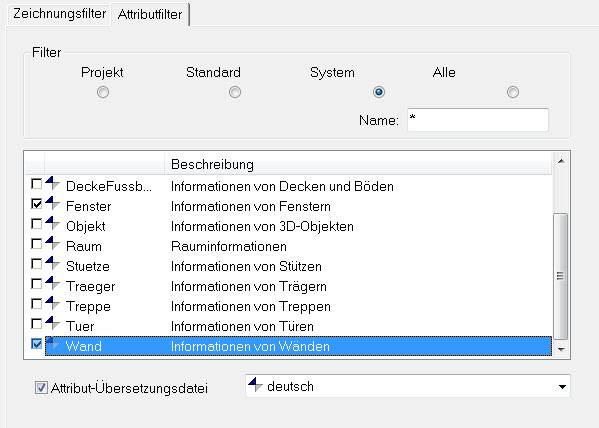The width and height of the screenshot is (599, 428).
Task: Select the Projekt filter radio button
Action: tap(103, 92)
